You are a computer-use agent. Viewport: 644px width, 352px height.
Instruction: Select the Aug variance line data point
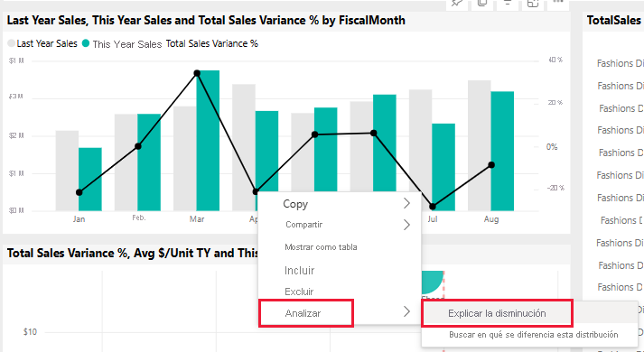pyautogui.click(x=491, y=165)
